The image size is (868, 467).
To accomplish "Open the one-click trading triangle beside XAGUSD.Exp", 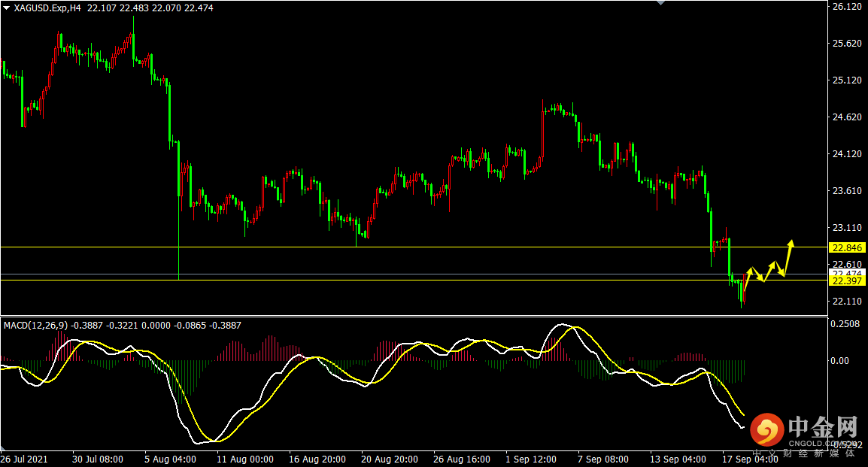I will point(7,8).
